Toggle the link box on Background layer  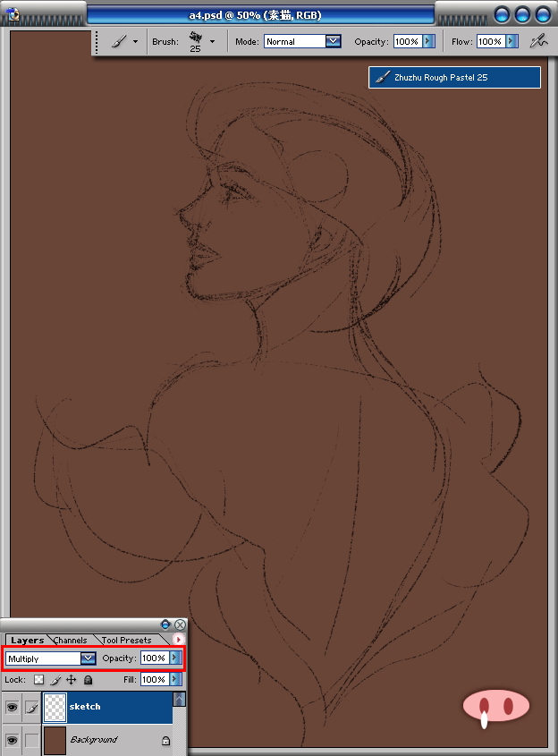coord(32,740)
